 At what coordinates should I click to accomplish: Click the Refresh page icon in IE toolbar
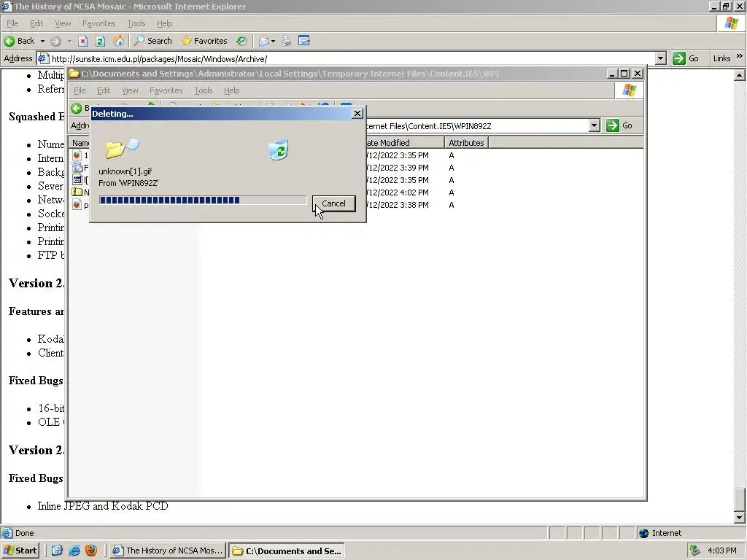[x=100, y=41]
